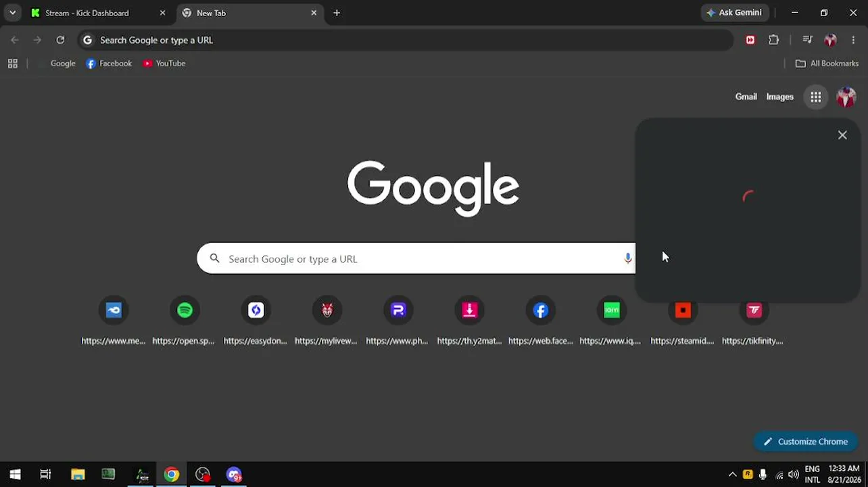Viewport: 868px width, 487px height.
Task: Add a new browser tab
Action: coord(337,13)
